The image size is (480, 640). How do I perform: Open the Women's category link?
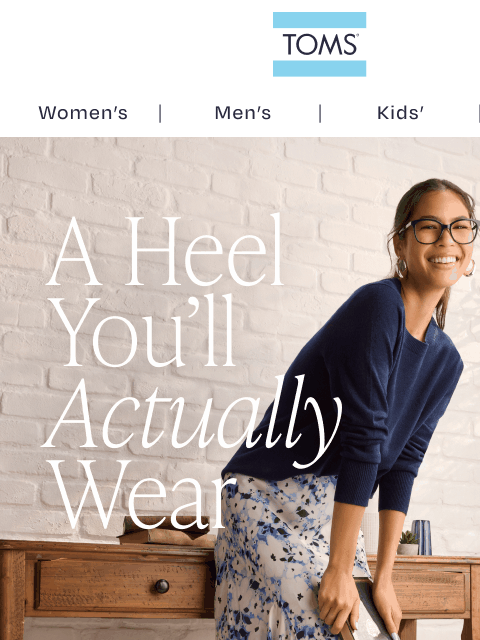(83, 113)
